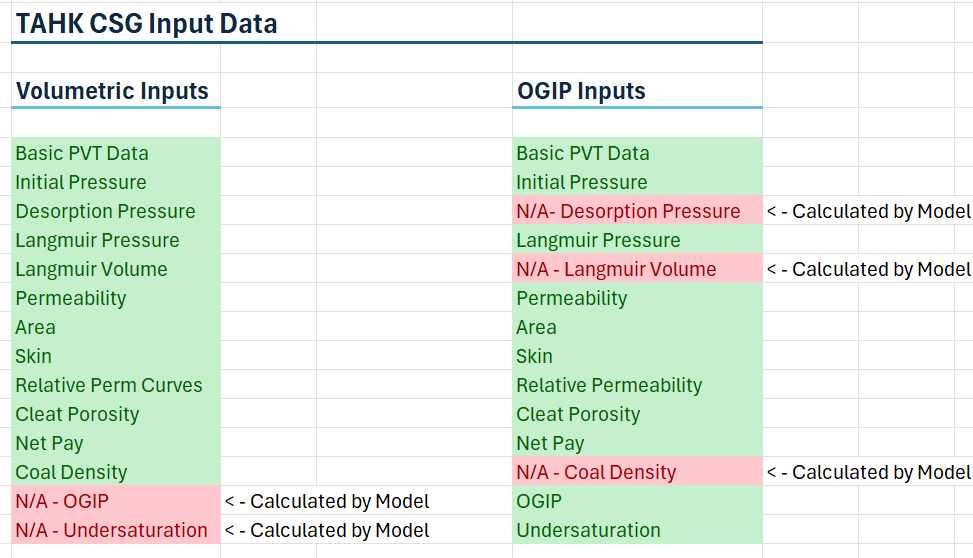
Task: Click Cleat Porosity under Volumetric Inputs
Action: [77, 414]
